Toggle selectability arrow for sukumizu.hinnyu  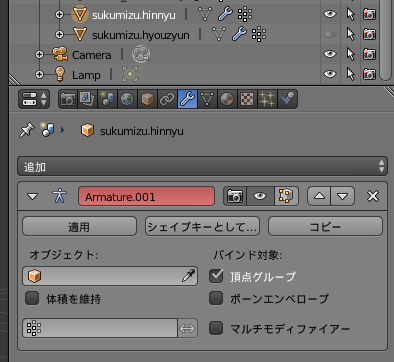[350, 14]
